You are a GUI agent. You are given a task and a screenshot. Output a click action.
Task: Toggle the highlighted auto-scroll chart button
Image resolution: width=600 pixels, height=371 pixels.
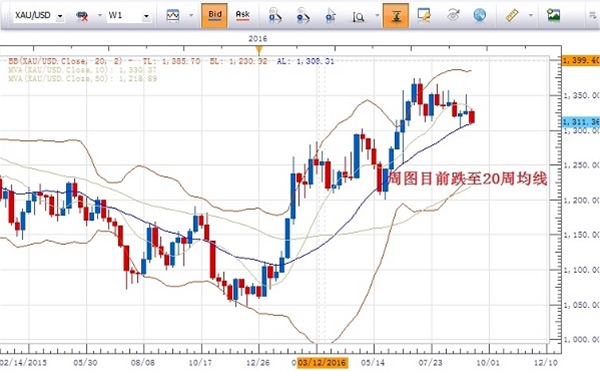click(396, 16)
